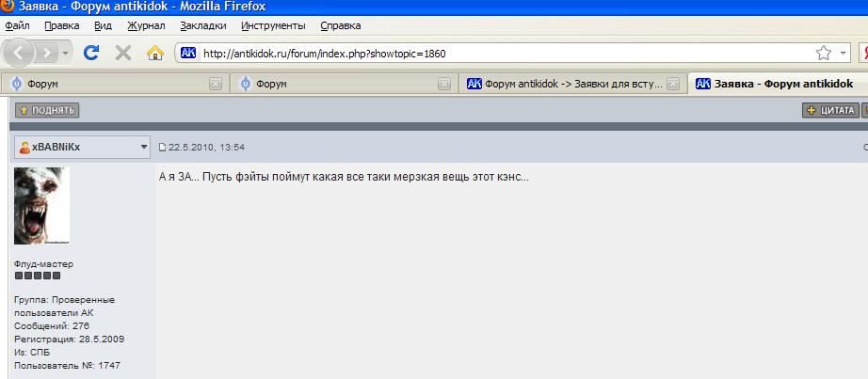Close the second Форум tab
This screenshot has height=379, width=868.
444,84
